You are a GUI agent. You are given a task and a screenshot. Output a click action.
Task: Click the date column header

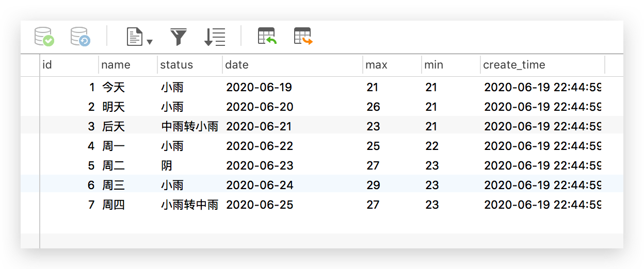click(293, 65)
